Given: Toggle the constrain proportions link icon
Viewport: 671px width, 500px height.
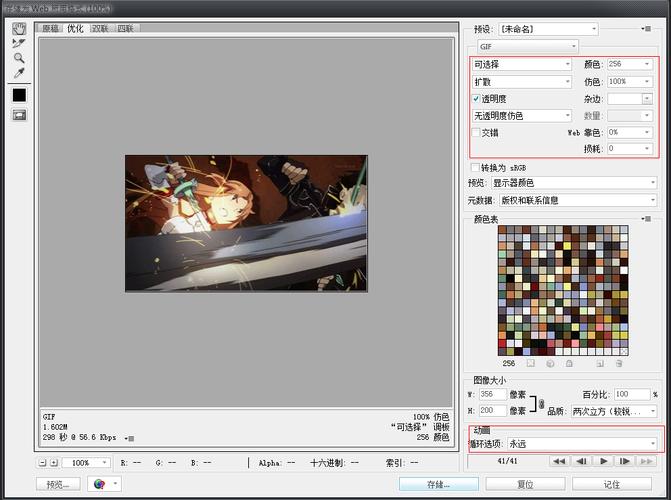Looking at the screenshot, I should click(541, 404).
